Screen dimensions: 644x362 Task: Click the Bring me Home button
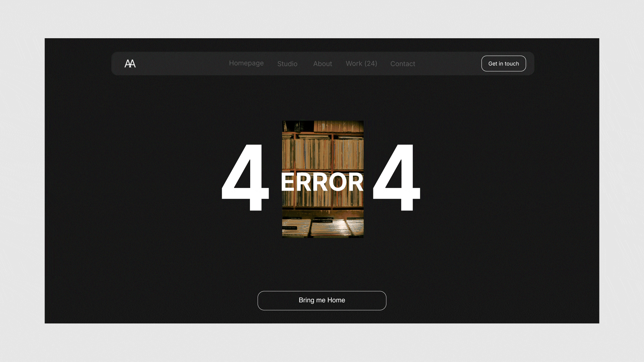[x=322, y=300]
